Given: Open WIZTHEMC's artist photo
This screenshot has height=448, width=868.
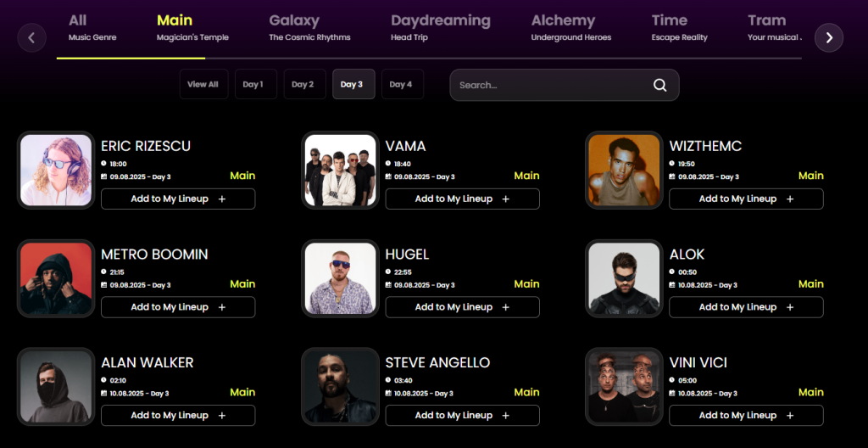Looking at the screenshot, I should click(x=624, y=171).
